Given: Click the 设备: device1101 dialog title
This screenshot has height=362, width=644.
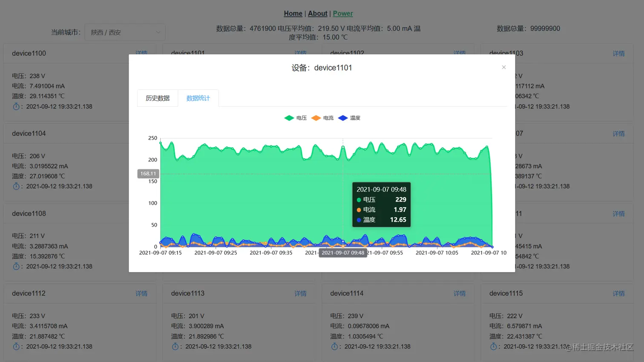Looking at the screenshot, I should click(x=322, y=68).
